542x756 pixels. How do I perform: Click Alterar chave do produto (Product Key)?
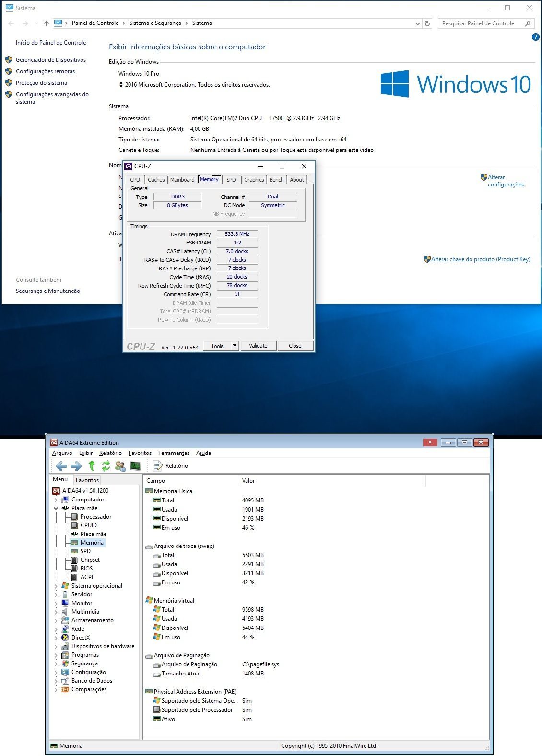[x=481, y=259]
